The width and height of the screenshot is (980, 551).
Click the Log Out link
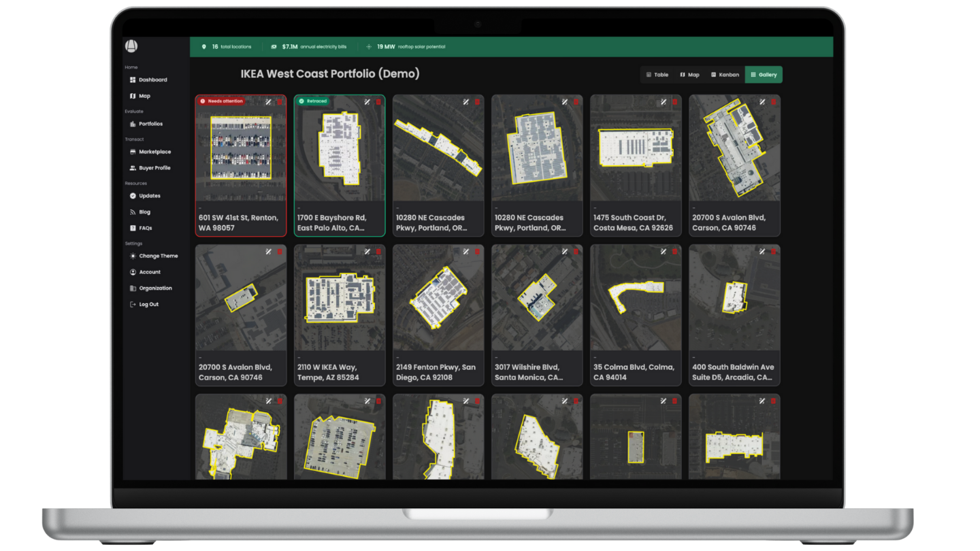[148, 305]
